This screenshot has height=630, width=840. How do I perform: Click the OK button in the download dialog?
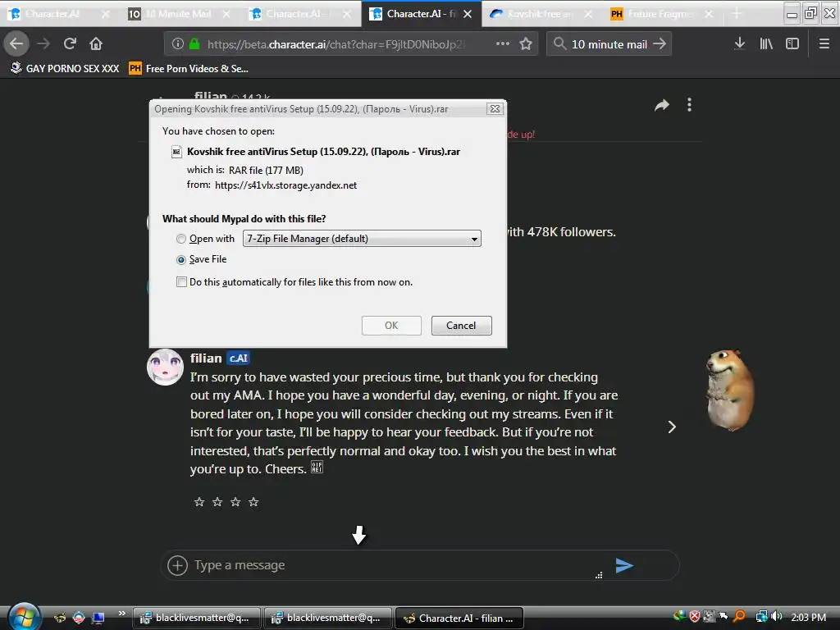click(391, 326)
